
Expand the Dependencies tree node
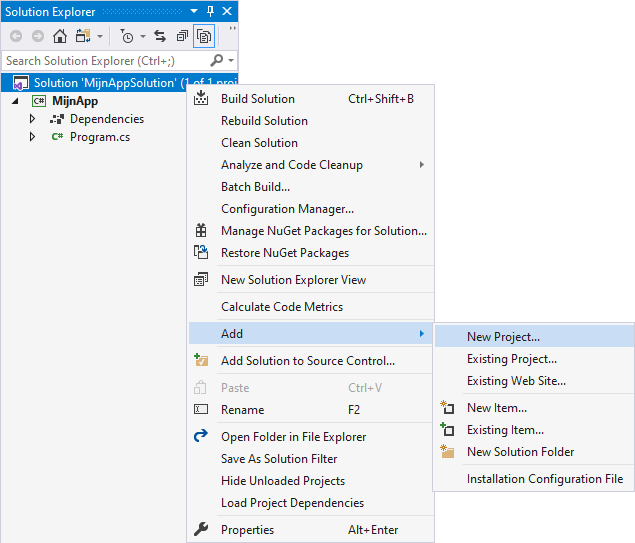(x=32, y=119)
